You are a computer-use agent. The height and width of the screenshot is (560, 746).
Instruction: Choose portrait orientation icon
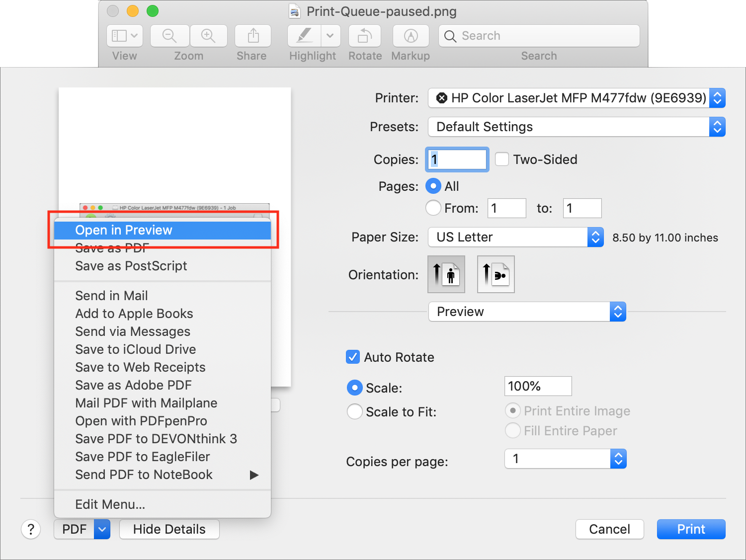click(x=446, y=274)
